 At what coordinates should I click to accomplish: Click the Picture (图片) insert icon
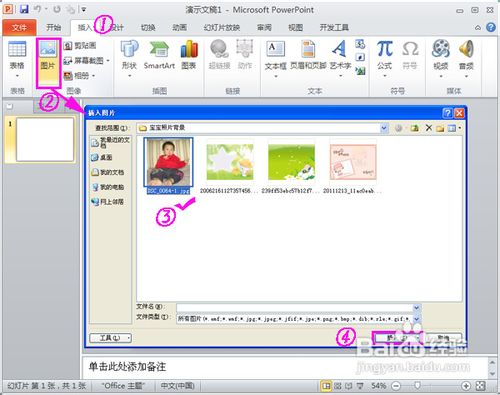click(x=48, y=62)
